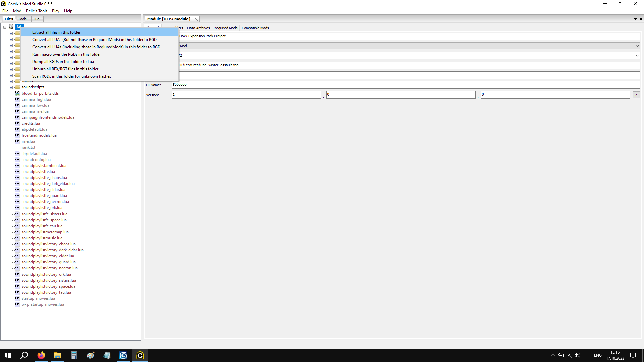Expand the soundscripts folder
Image resolution: width=644 pixels, height=362 pixels.
[x=11, y=87]
